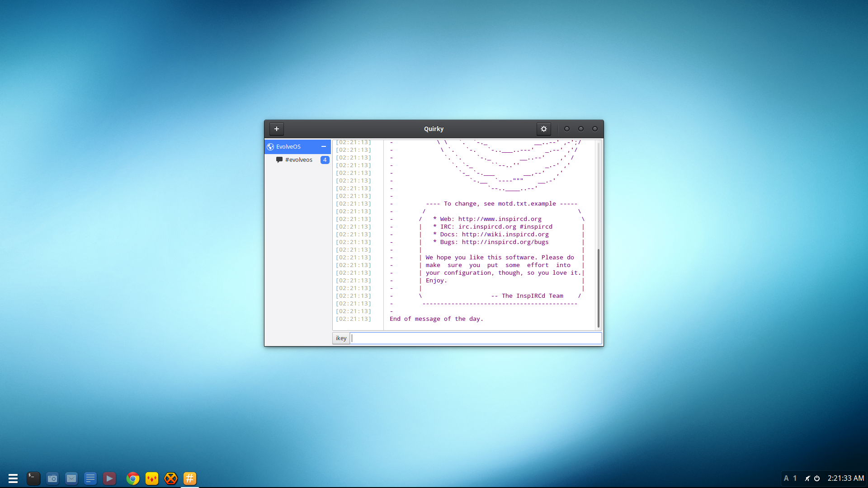Click the globe icon beside EvolveOS

(x=270, y=146)
